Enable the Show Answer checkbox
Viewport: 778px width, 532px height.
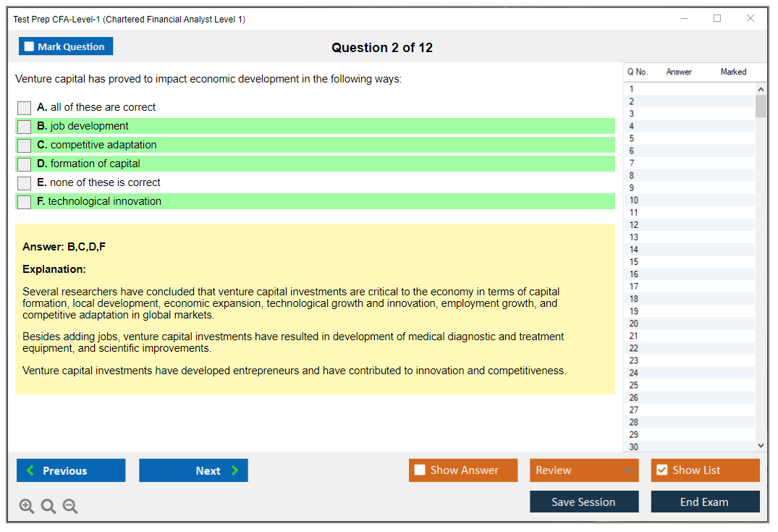[420, 470]
